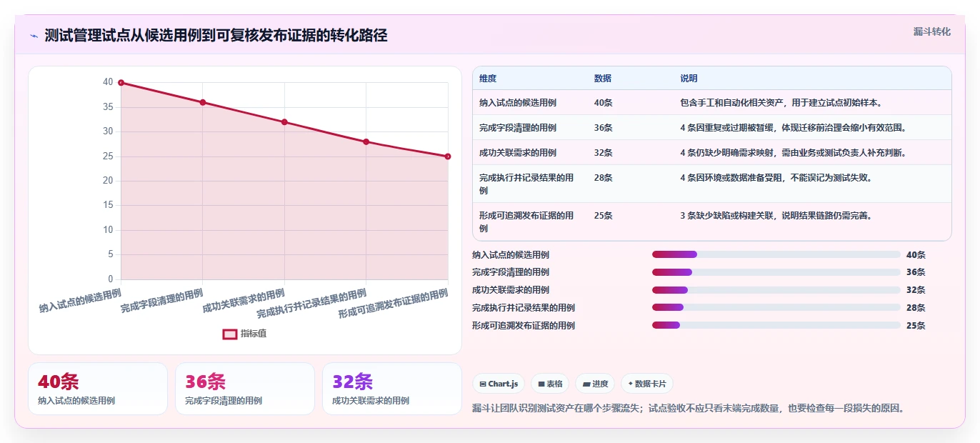Click description starting 4 条因重复或过期被暂缓
This screenshot has height=443, width=980.
click(x=793, y=128)
